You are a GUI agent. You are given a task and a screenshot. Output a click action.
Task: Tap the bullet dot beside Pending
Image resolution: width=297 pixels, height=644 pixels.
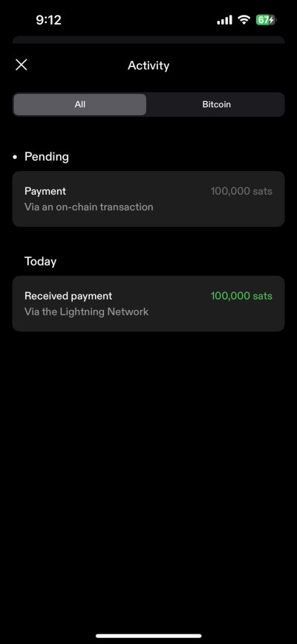[15, 157]
